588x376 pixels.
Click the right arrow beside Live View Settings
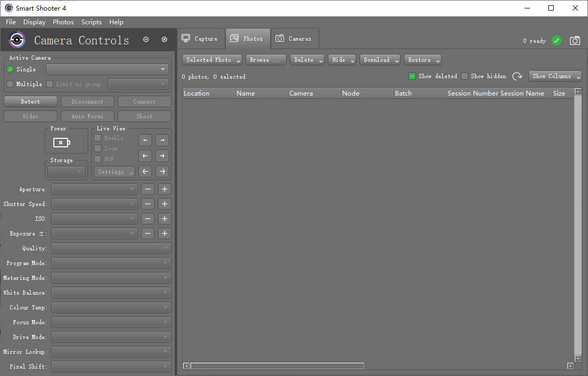[162, 172]
